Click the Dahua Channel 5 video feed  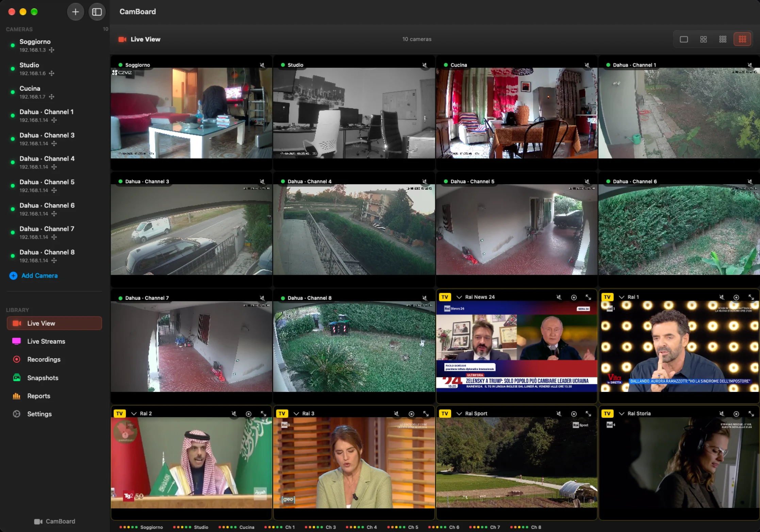(516, 230)
